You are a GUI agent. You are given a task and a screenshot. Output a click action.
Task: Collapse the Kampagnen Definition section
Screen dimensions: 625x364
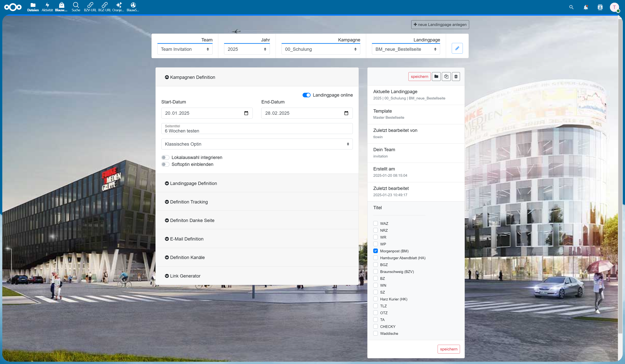(x=257, y=77)
